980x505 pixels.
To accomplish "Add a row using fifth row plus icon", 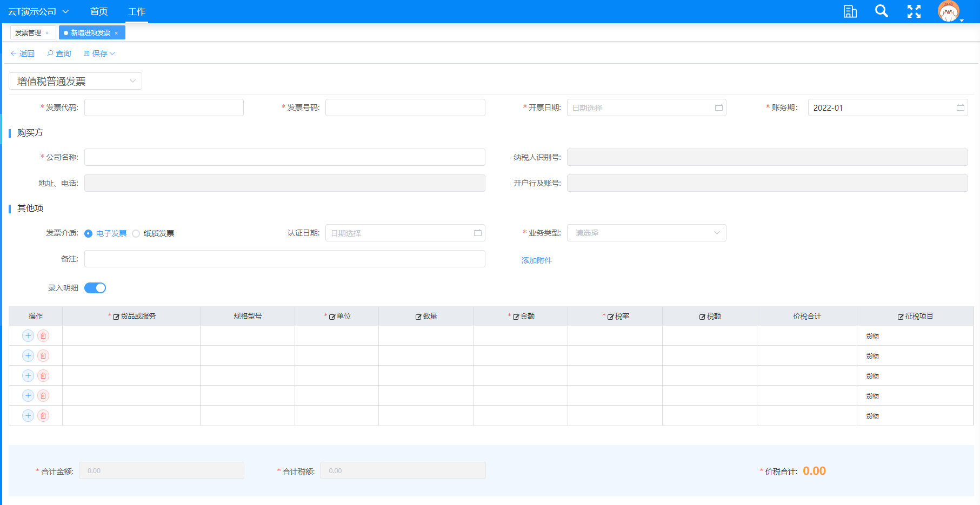I will click(x=28, y=416).
